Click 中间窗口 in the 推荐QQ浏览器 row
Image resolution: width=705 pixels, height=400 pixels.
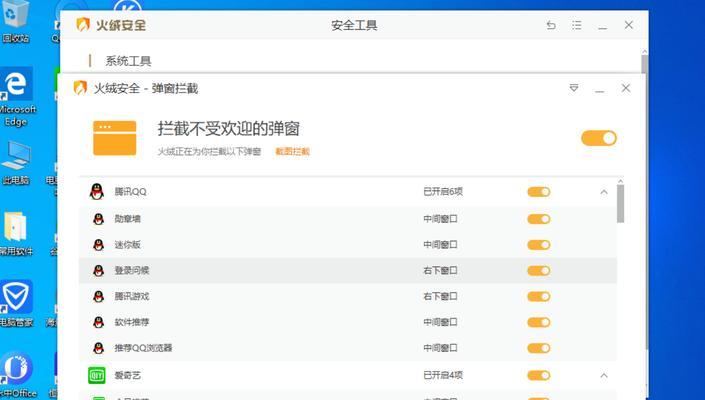[x=440, y=348]
